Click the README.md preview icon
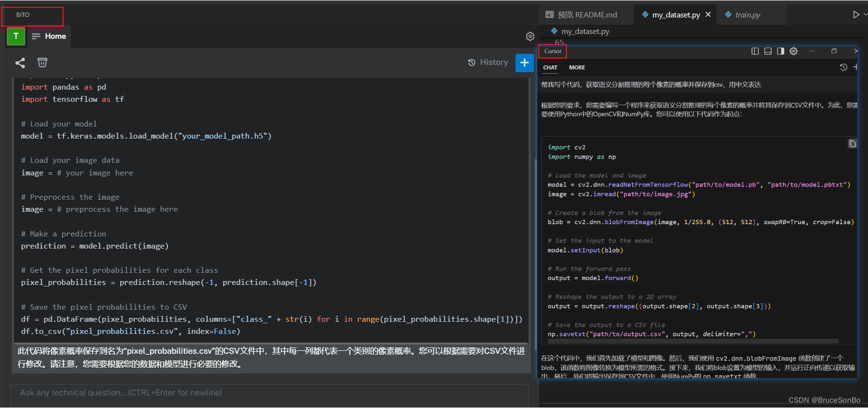Viewport: 868px width, 408px height. (x=549, y=15)
